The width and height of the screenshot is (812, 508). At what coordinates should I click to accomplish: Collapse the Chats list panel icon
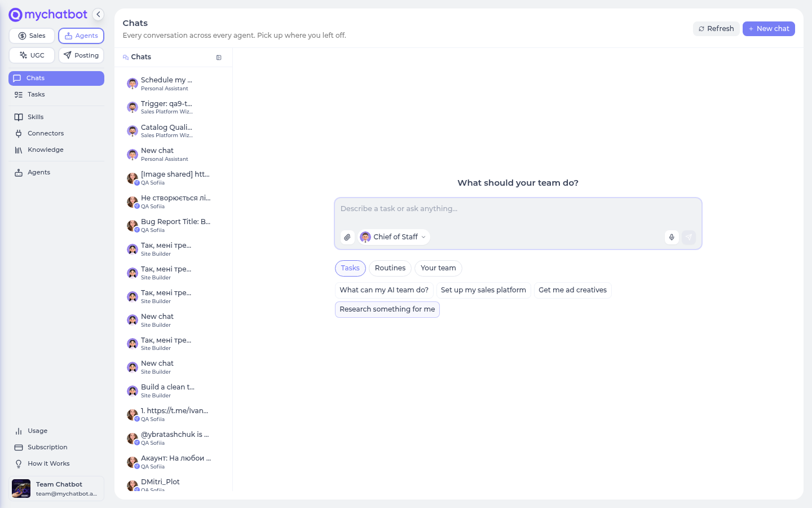point(219,58)
